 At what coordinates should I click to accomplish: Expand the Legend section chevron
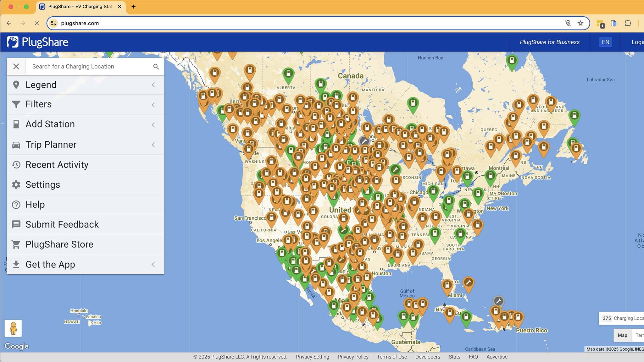[153, 85]
